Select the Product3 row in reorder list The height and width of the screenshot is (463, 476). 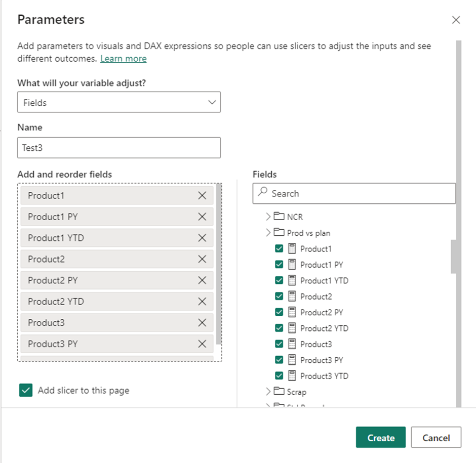coord(117,323)
